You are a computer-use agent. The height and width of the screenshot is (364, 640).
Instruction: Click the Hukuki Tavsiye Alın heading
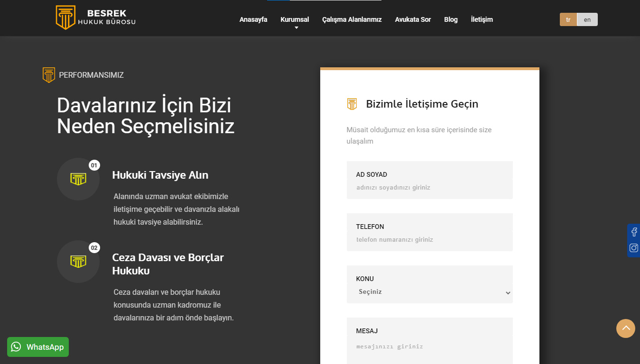[160, 175]
